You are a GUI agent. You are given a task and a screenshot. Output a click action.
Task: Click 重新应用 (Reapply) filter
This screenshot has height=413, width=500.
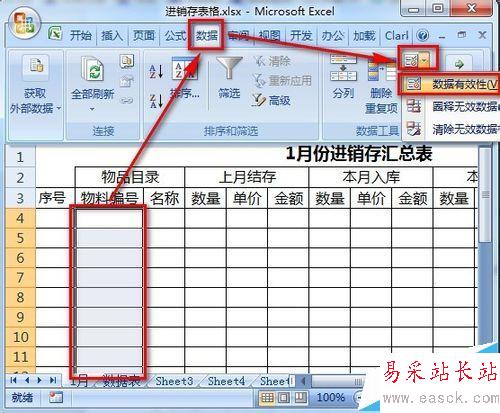pyautogui.click(x=282, y=80)
